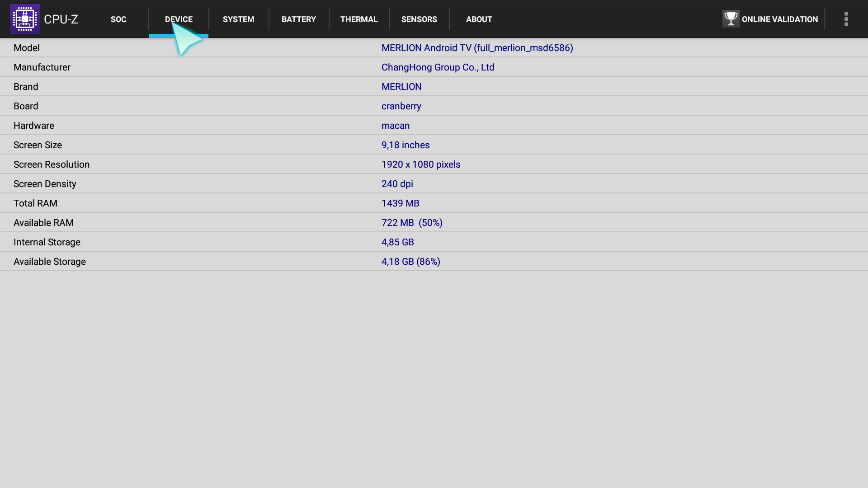This screenshot has width=868, height=488.
Task: Switch to the THERMAL tab
Action: point(359,19)
